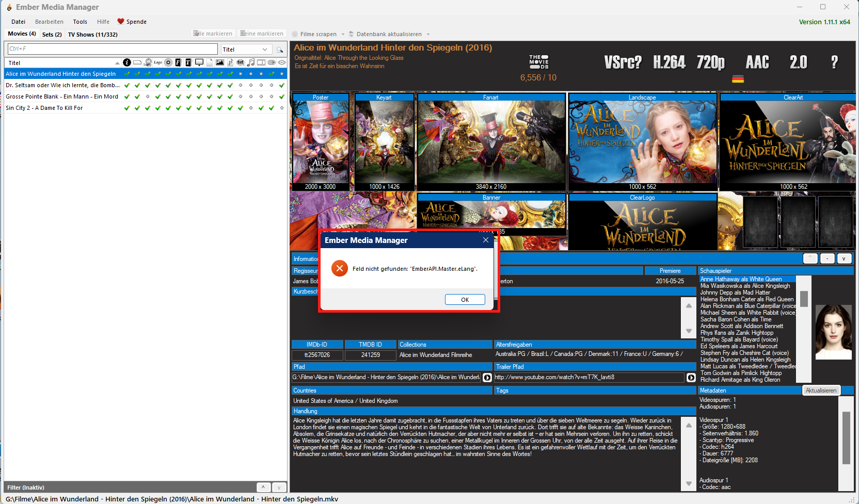Click the picture image column header icon
The width and height of the screenshot is (859, 504).
click(220, 62)
